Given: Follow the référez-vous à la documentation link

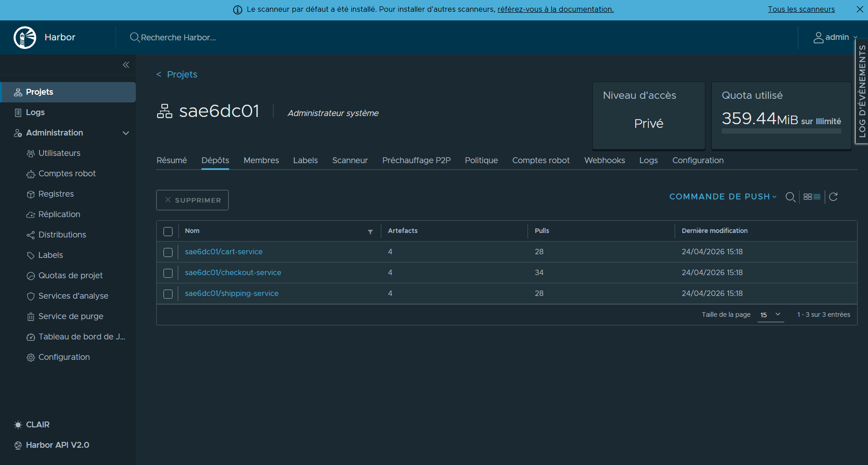Looking at the screenshot, I should pyautogui.click(x=556, y=9).
